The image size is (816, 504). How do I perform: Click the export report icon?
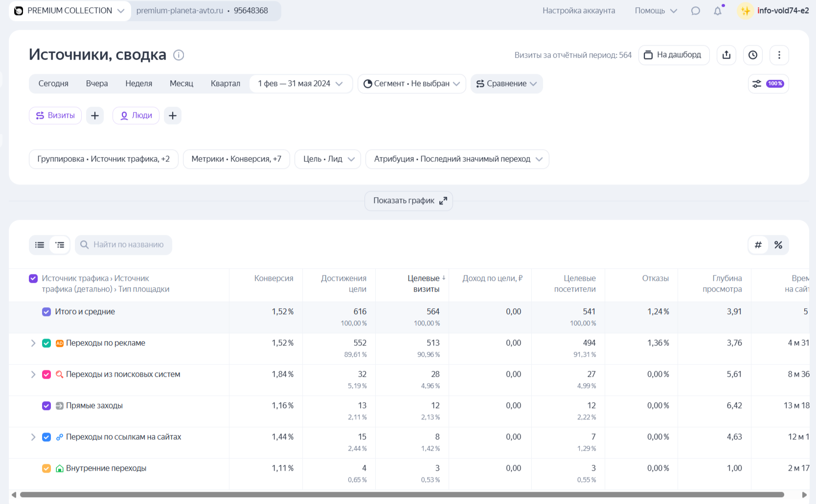pyautogui.click(x=726, y=55)
